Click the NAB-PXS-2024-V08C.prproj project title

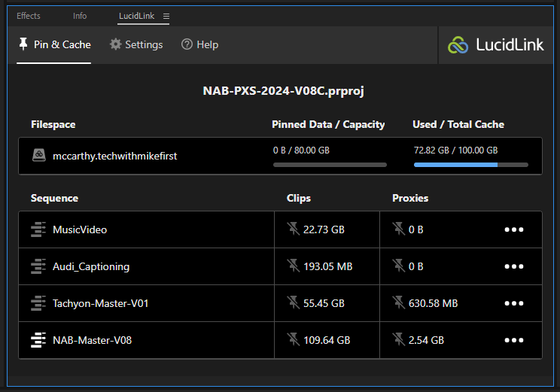(x=284, y=91)
